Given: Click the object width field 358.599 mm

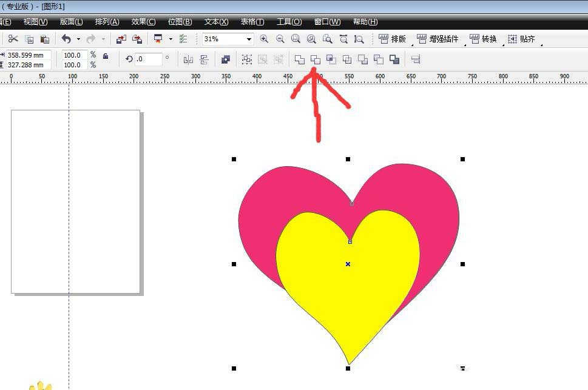Looking at the screenshot, I should pos(29,55).
